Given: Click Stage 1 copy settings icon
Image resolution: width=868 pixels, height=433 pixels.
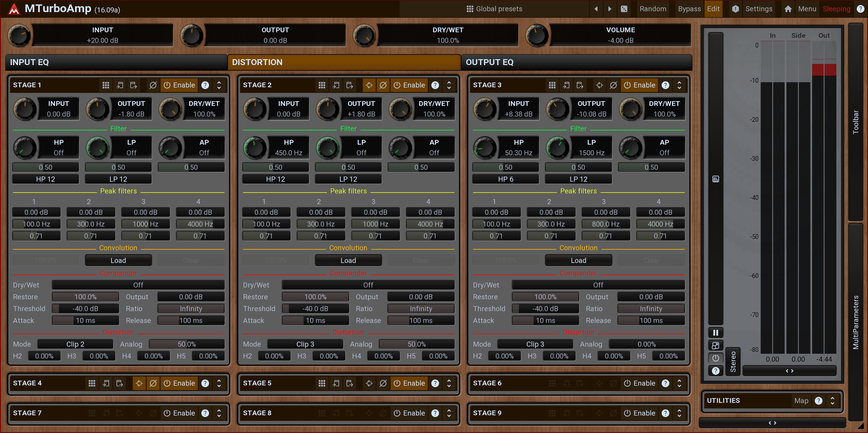Looking at the screenshot, I should tap(120, 85).
